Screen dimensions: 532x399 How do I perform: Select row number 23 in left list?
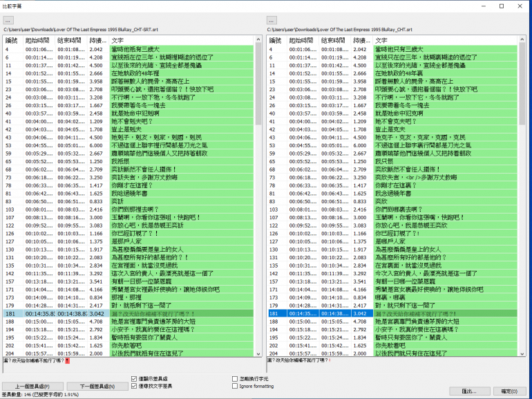click(x=8, y=89)
